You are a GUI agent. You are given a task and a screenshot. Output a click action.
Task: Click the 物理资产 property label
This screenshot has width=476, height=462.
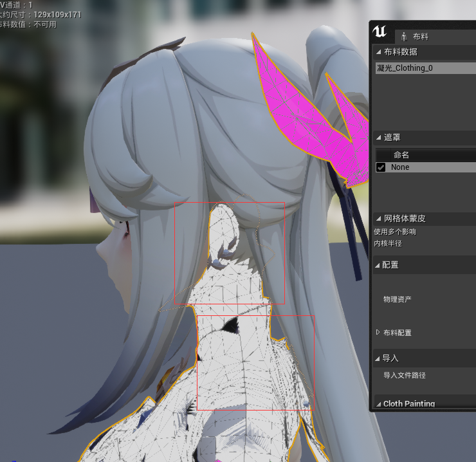coord(398,299)
